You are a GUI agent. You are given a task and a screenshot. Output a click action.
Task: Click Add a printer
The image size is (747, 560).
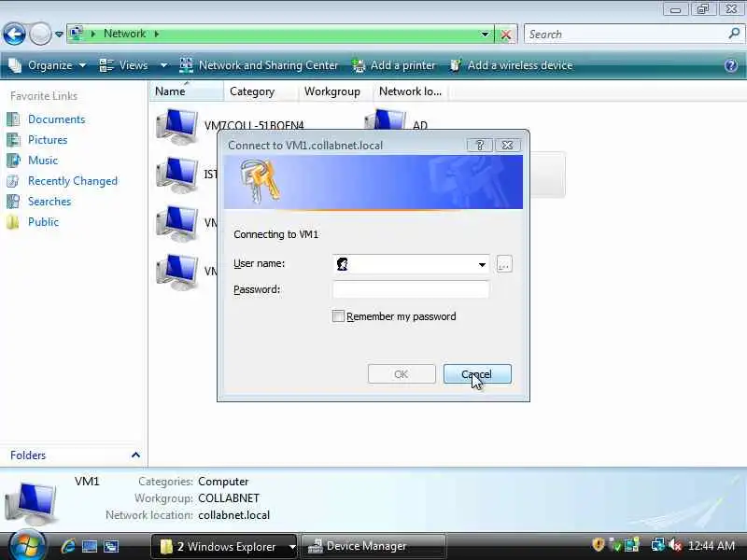coord(394,65)
